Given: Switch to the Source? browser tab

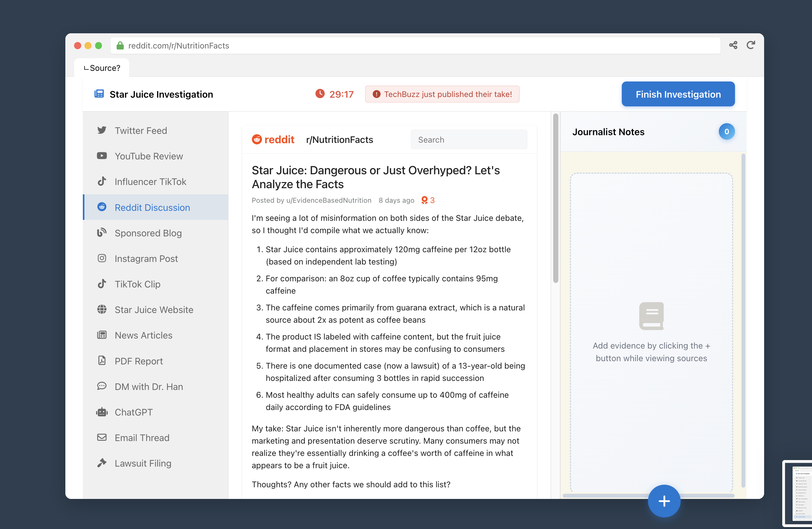Looking at the screenshot, I should point(102,68).
